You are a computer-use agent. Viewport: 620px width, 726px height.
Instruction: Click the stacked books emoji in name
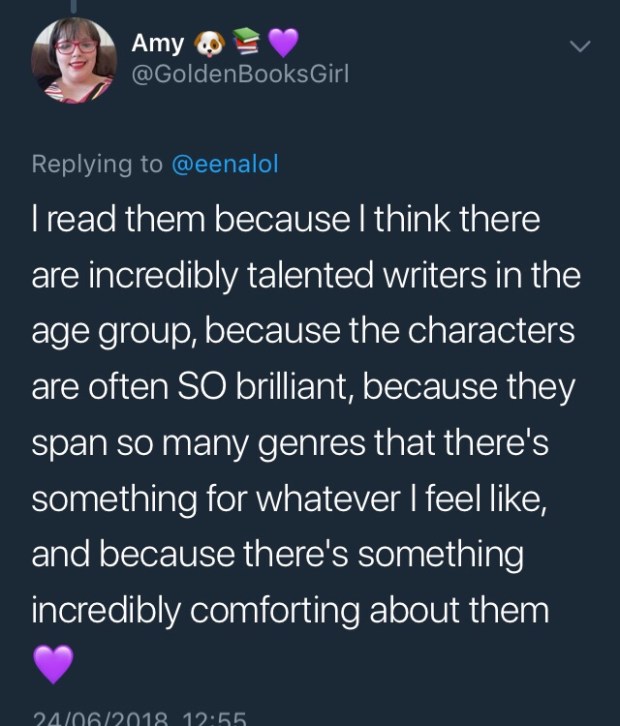245,42
